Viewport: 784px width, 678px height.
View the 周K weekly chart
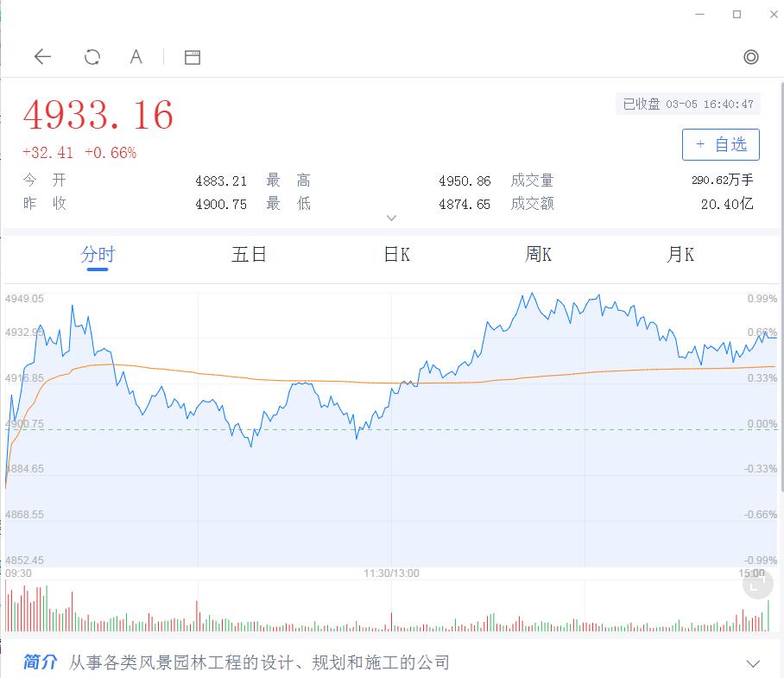537,255
